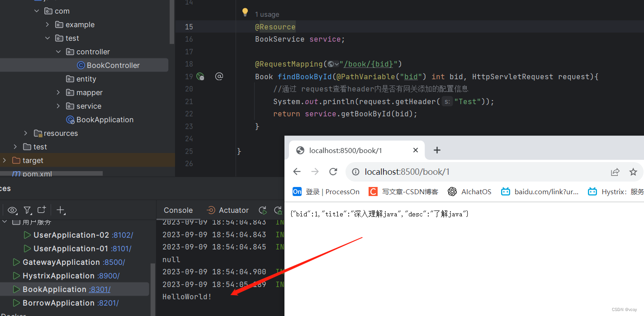This screenshot has width=644, height=316.
Task: Click the Open in New Tab services icon
Action: 42,210
